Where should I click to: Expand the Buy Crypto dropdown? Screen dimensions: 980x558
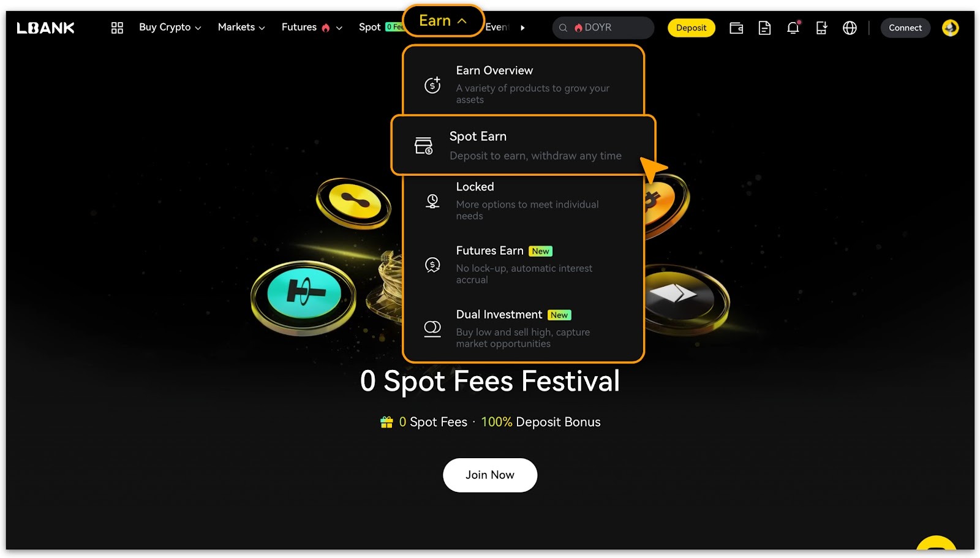tap(170, 28)
